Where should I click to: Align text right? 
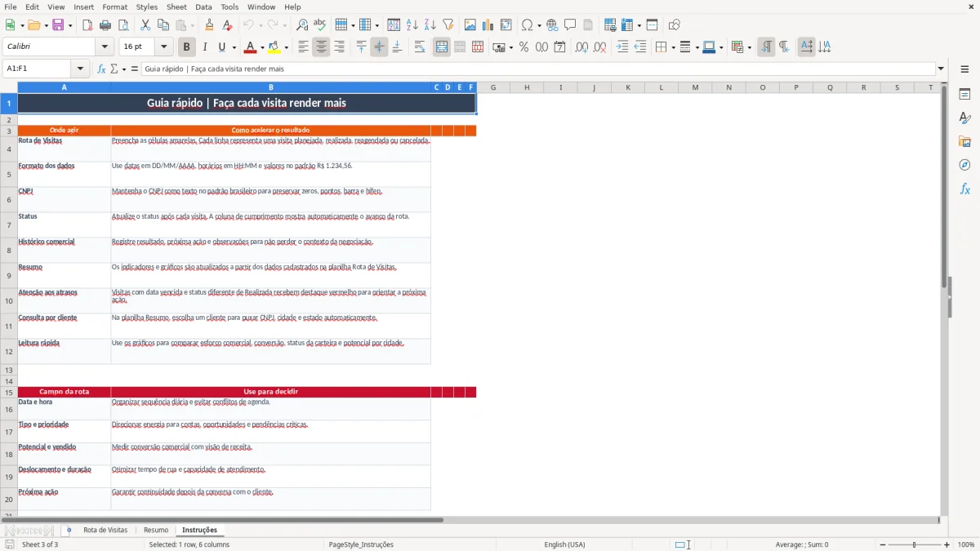click(339, 47)
